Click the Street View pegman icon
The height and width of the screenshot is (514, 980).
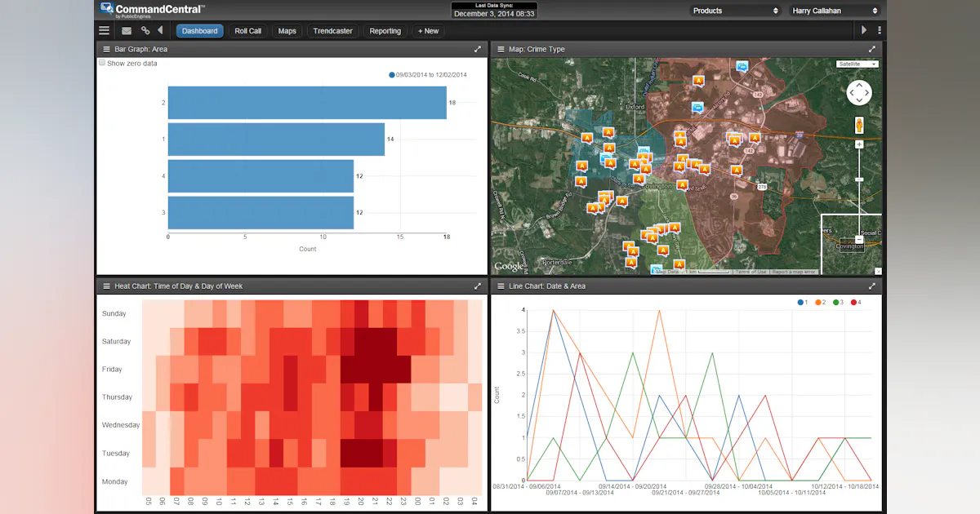pos(859,125)
